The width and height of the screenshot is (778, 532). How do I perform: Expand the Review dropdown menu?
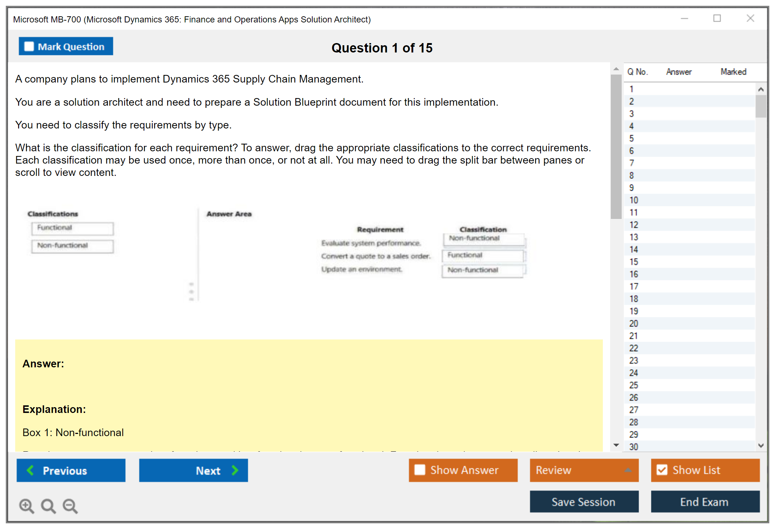pos(628,470)
